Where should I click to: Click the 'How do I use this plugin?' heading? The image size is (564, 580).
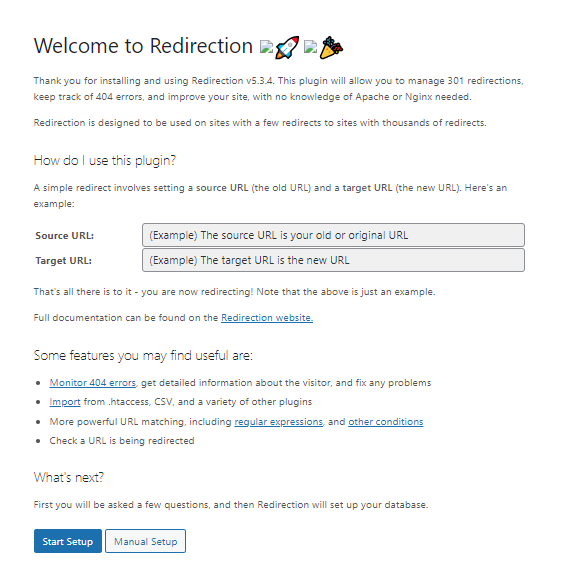point(105,161)
